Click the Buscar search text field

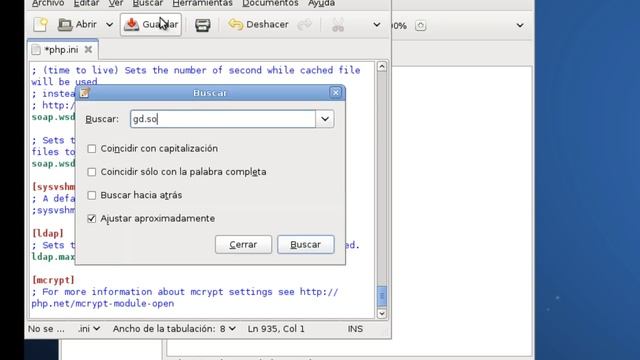tap(223, 119)
